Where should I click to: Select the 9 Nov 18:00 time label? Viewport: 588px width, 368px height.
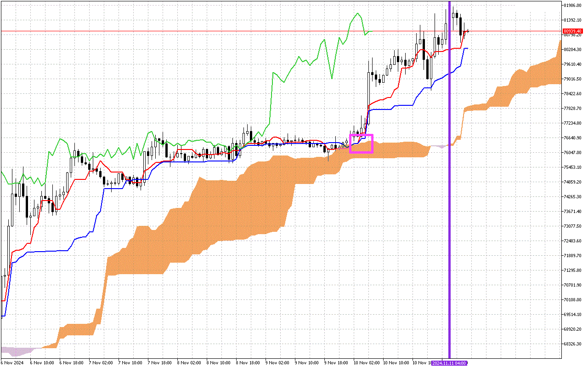(x=336, y=363)
